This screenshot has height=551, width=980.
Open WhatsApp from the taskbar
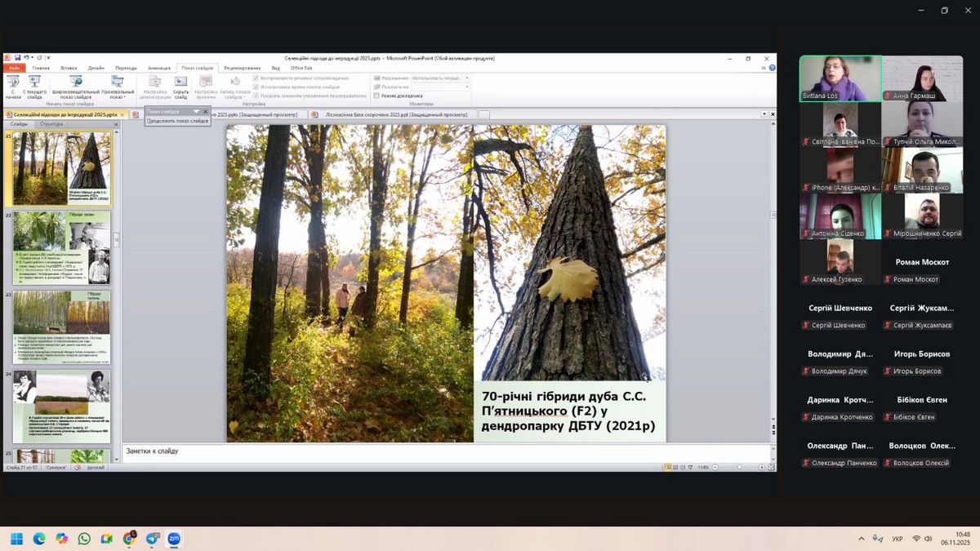point(84,539)
